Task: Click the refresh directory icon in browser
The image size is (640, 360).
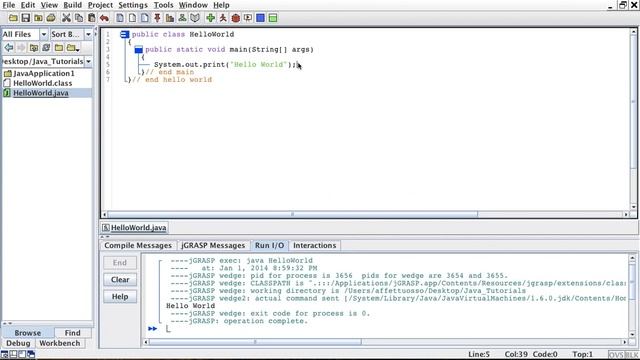Action: click(46, 48)
